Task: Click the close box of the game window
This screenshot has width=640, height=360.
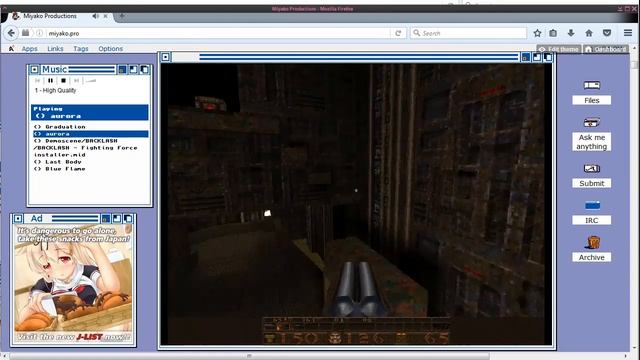Action: [x=165, y=57]
